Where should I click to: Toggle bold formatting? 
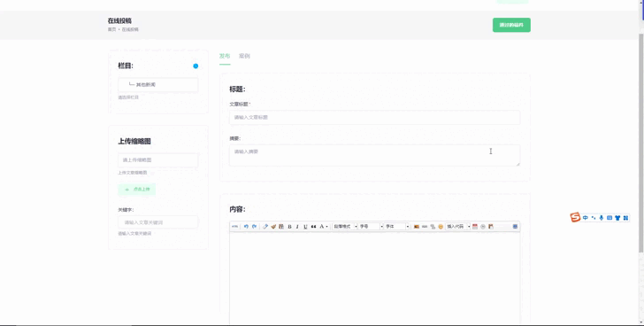point(289,227)
